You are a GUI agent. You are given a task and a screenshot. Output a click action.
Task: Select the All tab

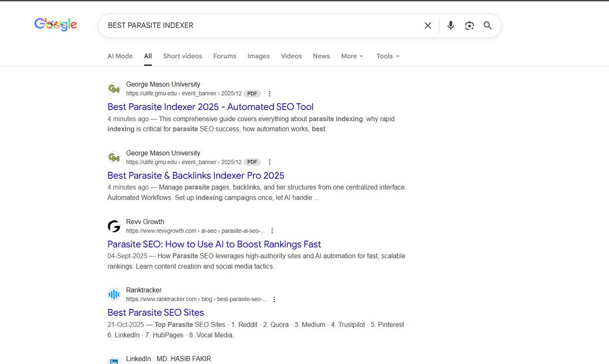point(148,56)
